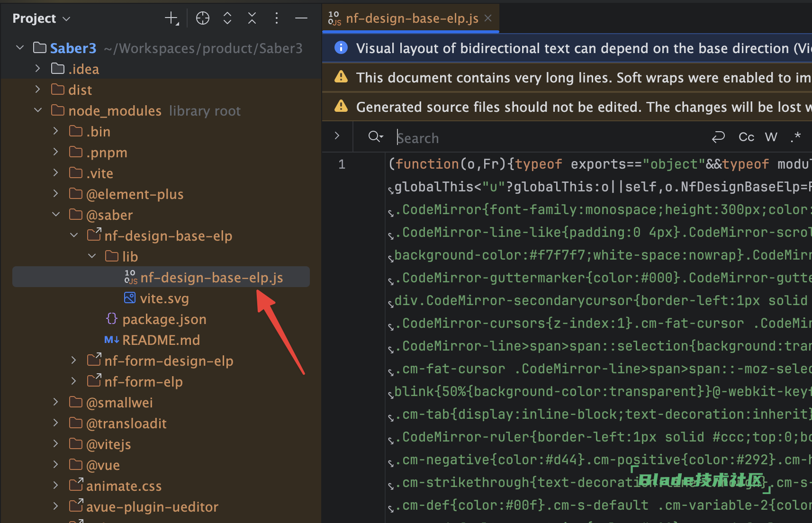Click the .cm-tab code line
The width and height of the screenshot is (812, 523).
[x=604, y=414]
